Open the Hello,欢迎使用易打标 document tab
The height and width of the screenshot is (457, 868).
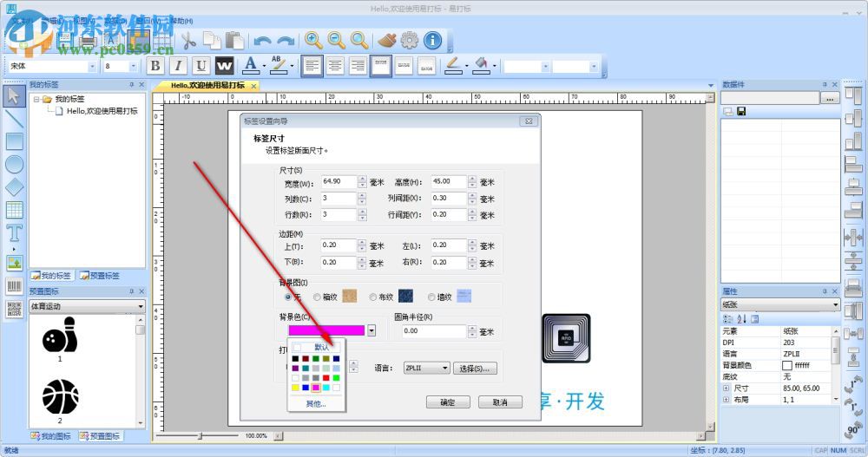[x=207, y=85]
